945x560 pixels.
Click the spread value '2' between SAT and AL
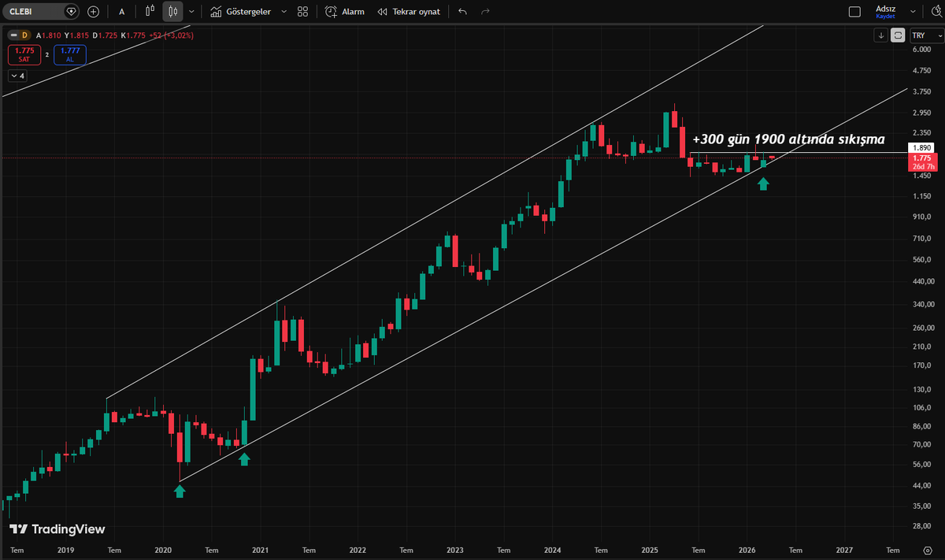pos(47,54)
